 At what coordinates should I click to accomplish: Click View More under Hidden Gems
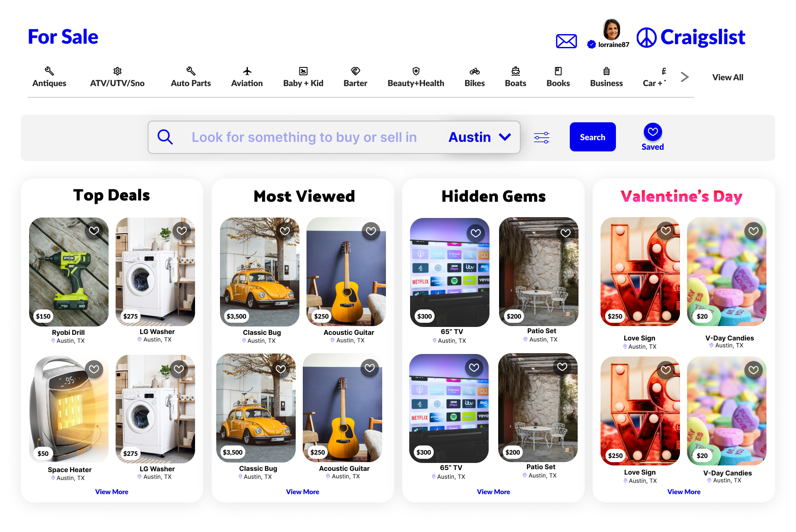click(494, 492)
